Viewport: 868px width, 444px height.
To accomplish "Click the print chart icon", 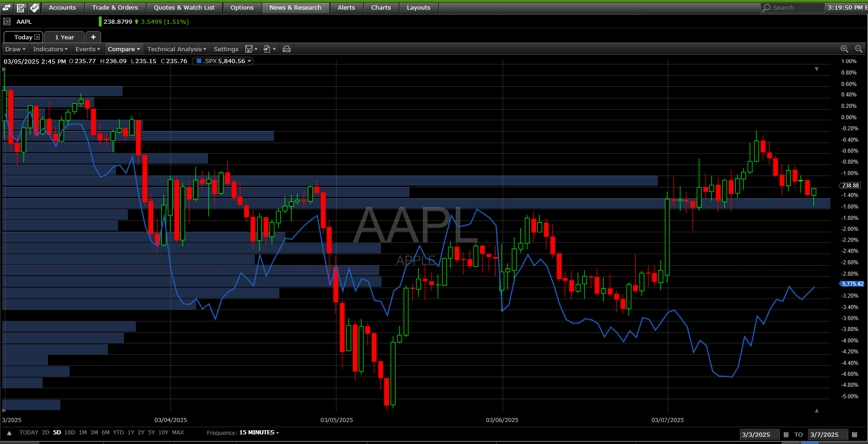I will (x=286, y=49).
